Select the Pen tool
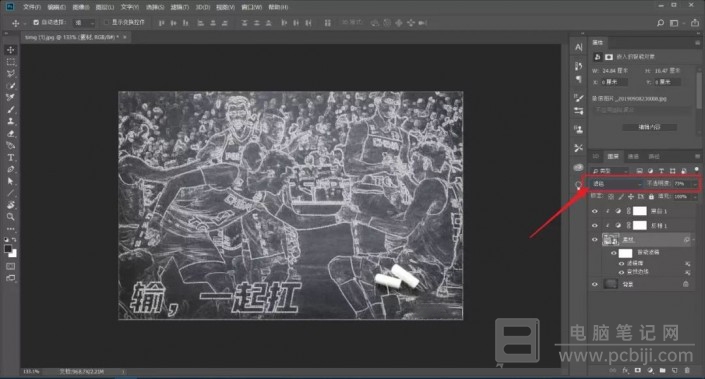This screenshot has width=705, height=379. 10,169
